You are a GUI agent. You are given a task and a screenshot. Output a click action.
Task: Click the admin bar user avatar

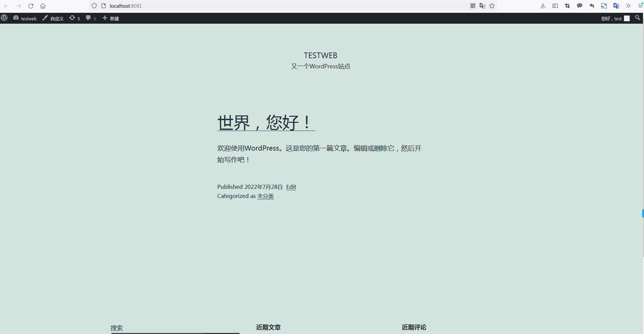(x=627, y=19)
